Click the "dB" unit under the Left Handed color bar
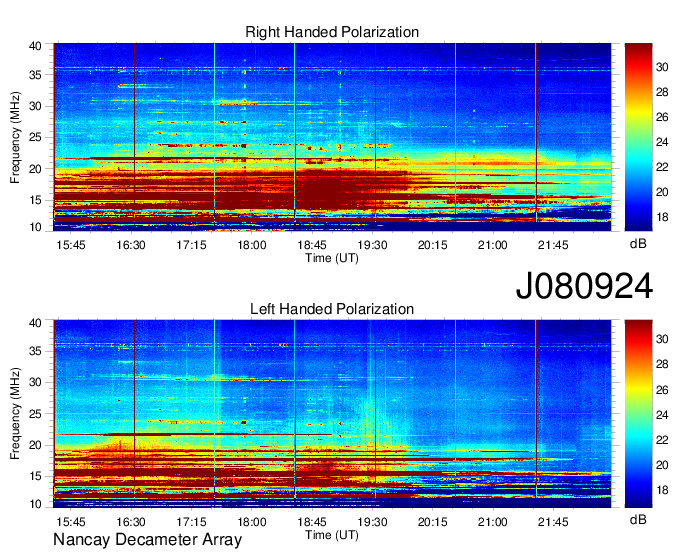Screen dimensions: 680x552 coord(638,520)
